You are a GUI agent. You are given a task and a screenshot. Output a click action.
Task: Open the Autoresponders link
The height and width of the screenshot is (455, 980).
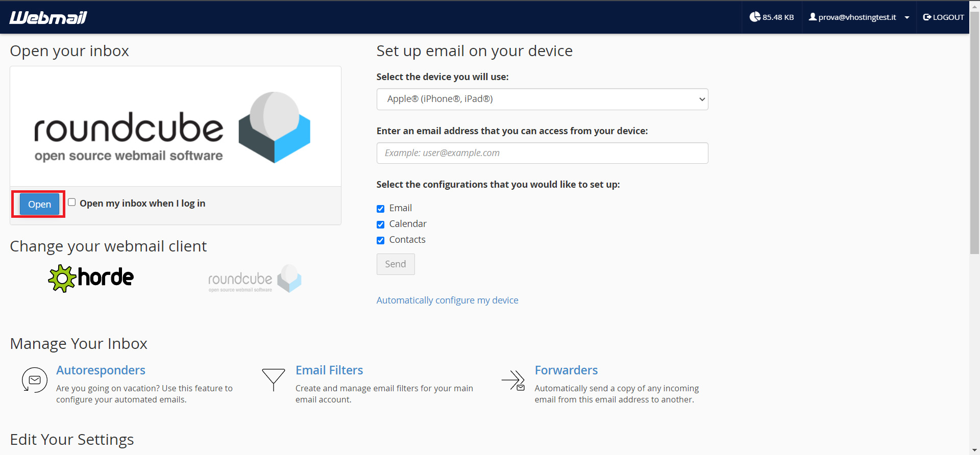pos(101,370)
